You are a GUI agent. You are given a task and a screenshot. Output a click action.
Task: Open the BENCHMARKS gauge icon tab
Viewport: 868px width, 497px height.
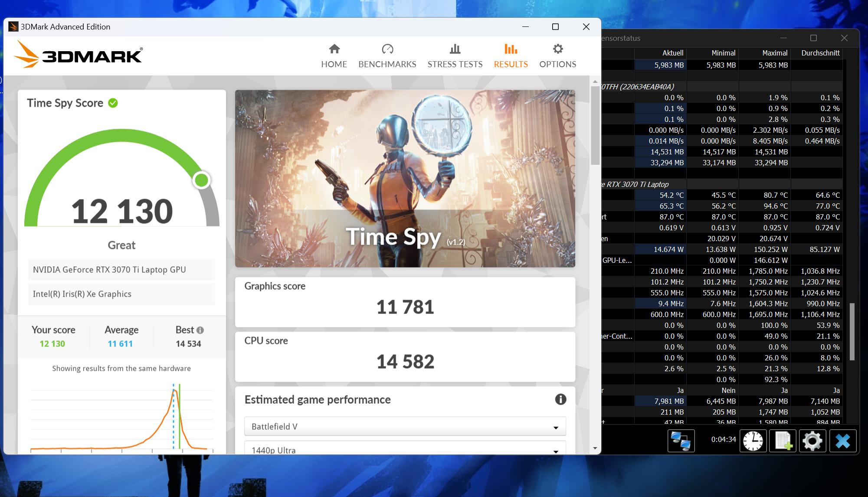pos(387,56)
